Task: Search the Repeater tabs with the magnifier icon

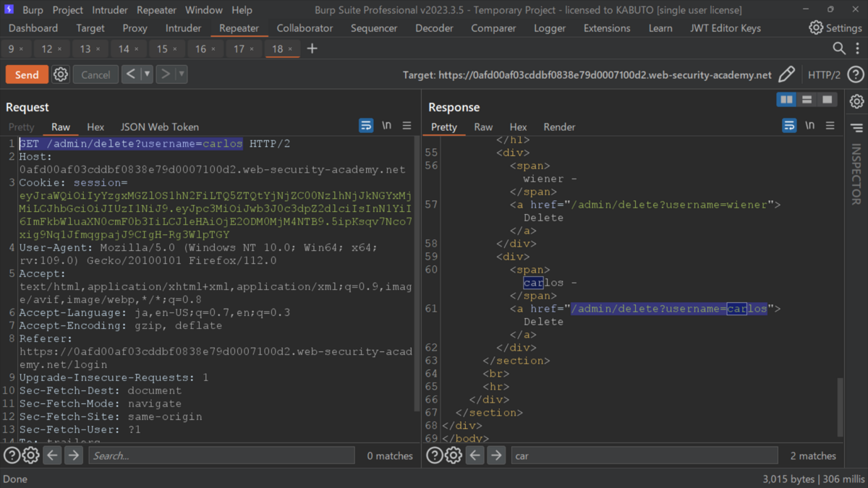Action: (839, 48)
